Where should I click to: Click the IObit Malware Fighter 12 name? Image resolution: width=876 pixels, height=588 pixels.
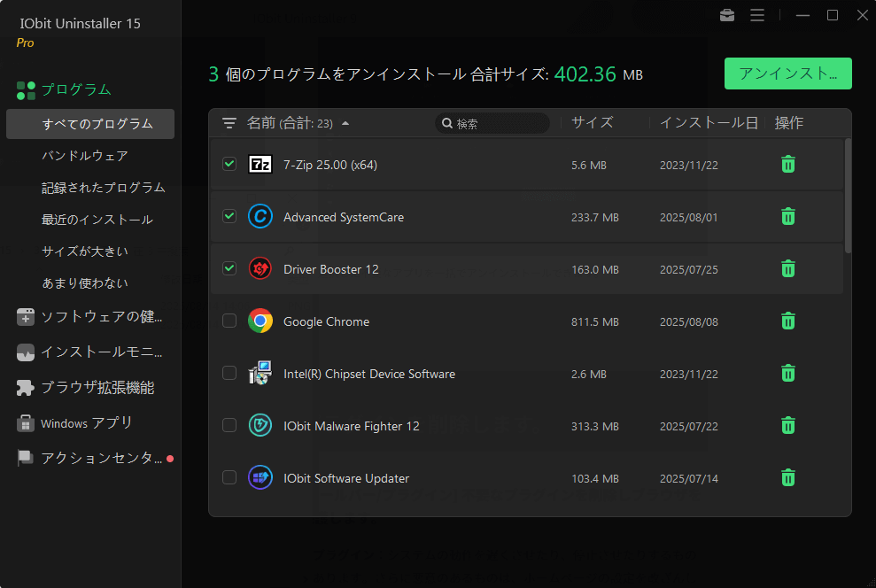pos(352,426)
